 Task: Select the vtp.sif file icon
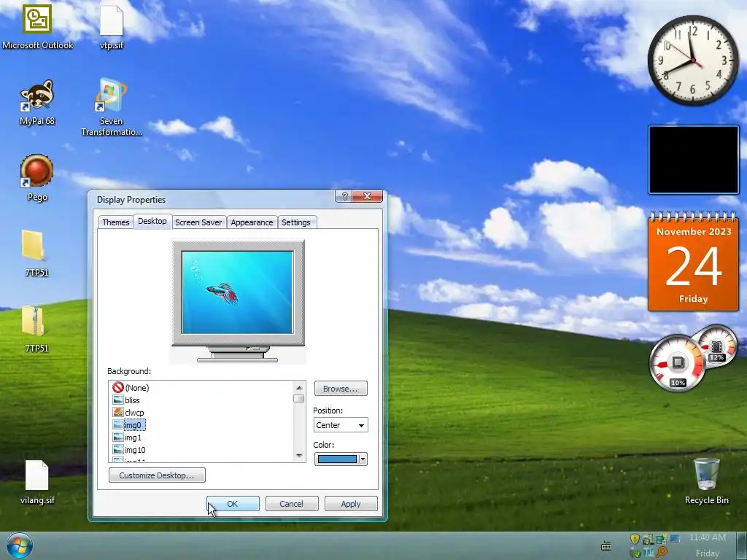tap(112, 20)
